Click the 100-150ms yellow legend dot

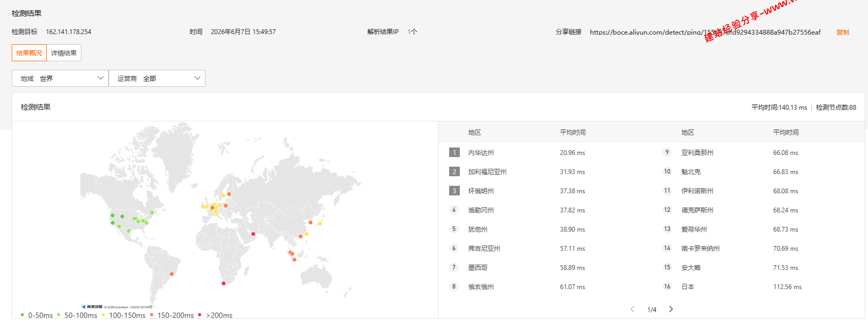click(103, 315)
